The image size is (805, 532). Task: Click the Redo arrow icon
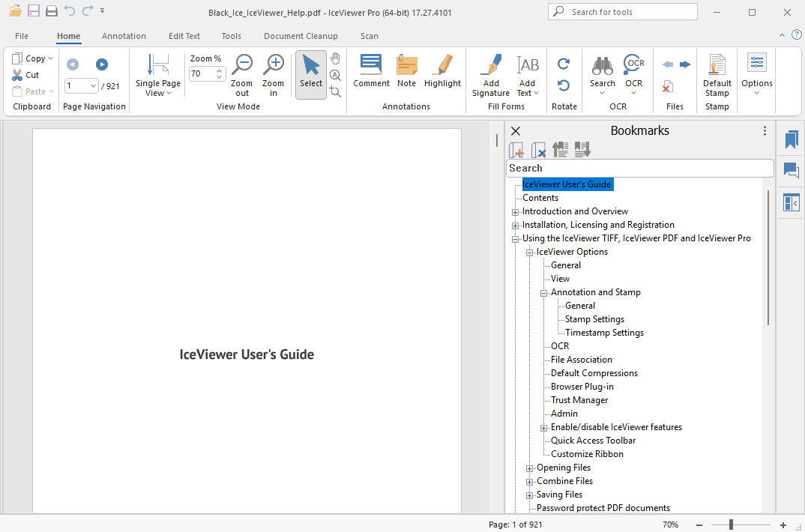[88, 10]
